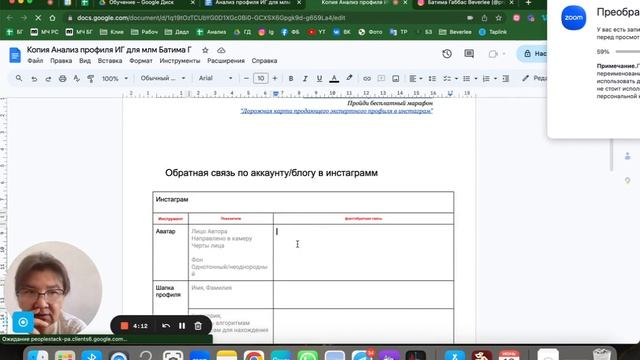Viewport: 640px width, 360px height.
Task: Open numbered list dropdown
Action: 489,78
